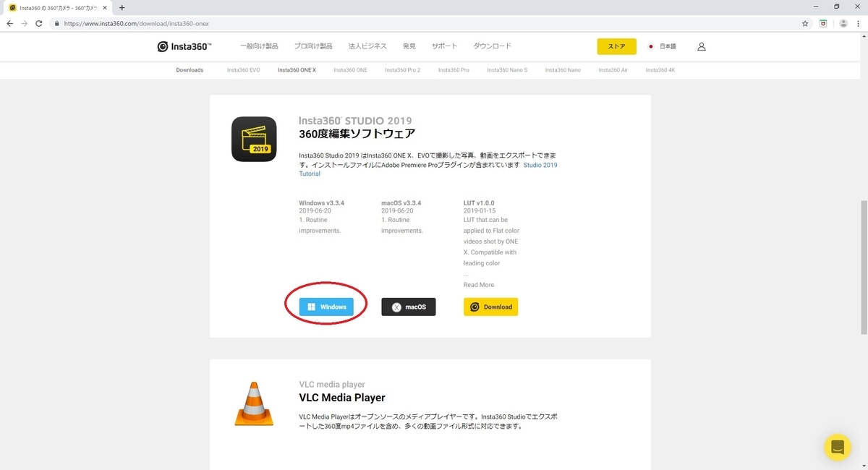Open Chrome profile avatar

(843, 23)
